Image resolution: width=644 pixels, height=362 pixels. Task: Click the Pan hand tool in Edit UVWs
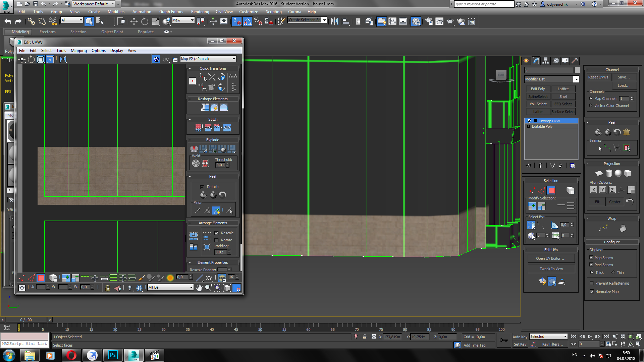199,288
